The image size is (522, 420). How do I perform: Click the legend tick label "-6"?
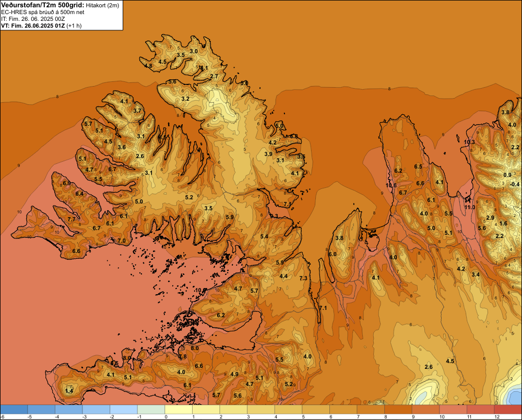2,417
